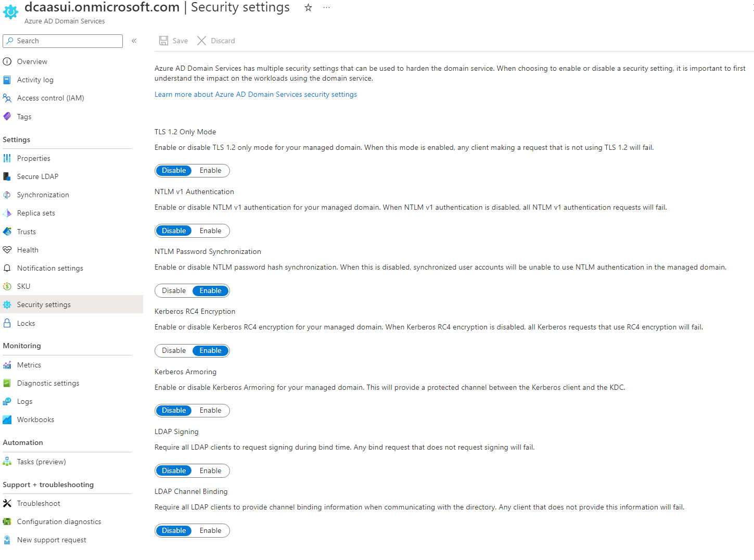Click the Tags icon in sidebar
Viewport: 754px width, 560px height.
coord(7,117)
